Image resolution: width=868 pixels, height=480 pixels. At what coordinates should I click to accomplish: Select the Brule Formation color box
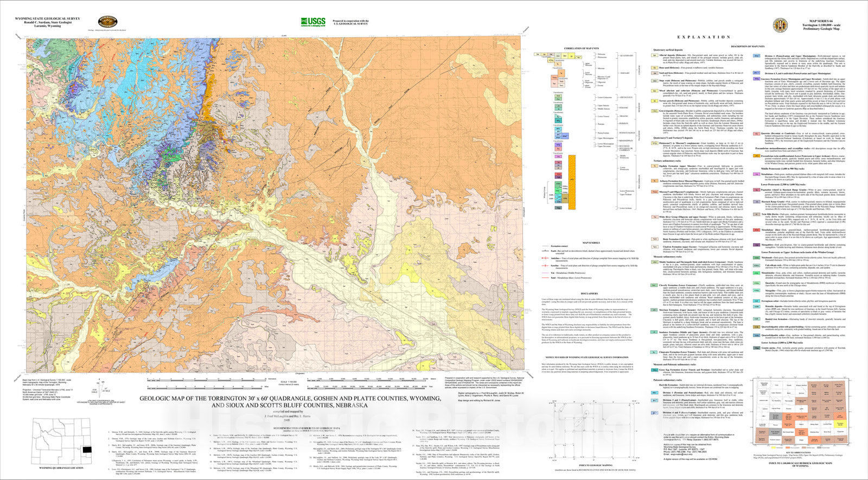pyautogui.click(x=655, y=238)
